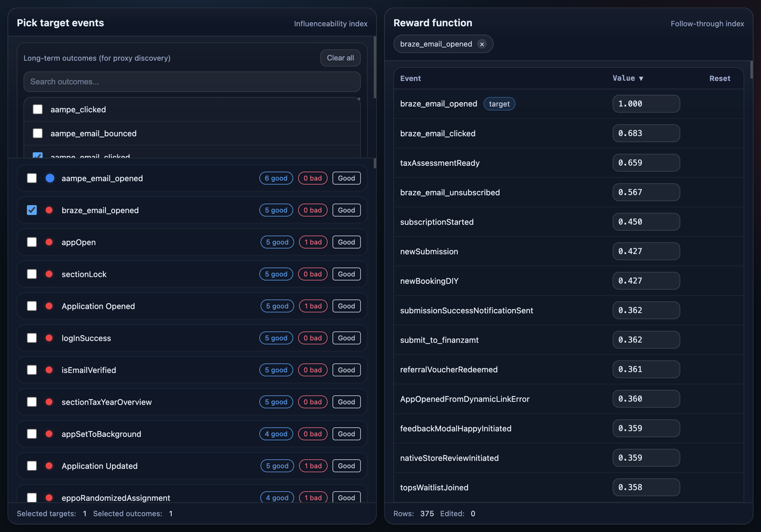Click the Influenceability index label
This screenshot has height=532, width=761.
[x=330, y=24]
